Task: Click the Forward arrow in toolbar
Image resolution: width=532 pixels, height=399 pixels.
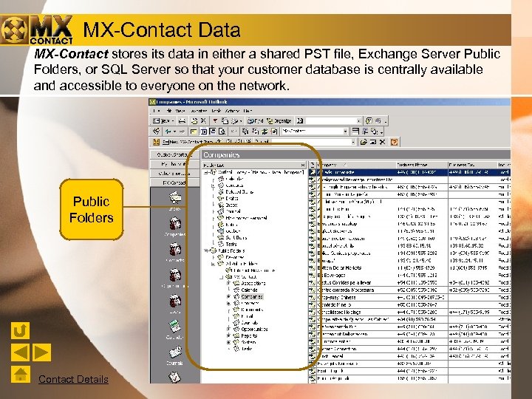Action: pyautogui.click(x=183, y=132)
